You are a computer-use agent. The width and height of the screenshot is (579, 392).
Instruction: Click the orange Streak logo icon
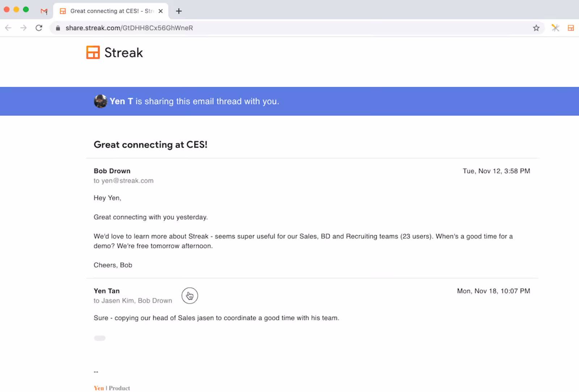click(93, 52)
